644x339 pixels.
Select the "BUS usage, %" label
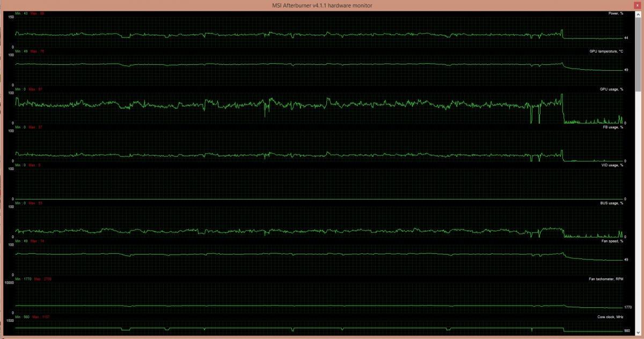(612, 203)
